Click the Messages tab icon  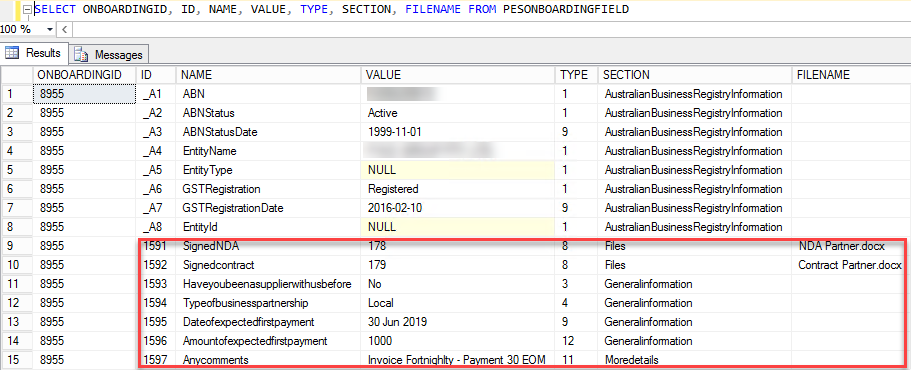pos(82,55)
